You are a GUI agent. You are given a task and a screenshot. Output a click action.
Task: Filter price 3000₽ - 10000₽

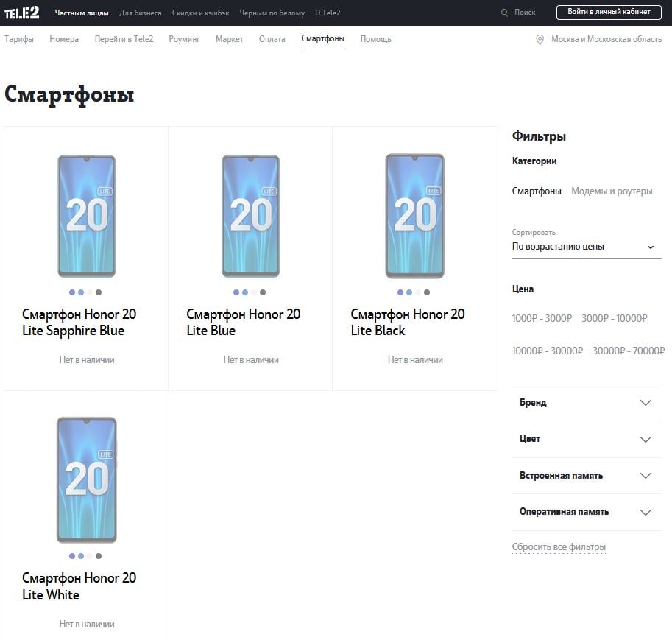point(615,318)
